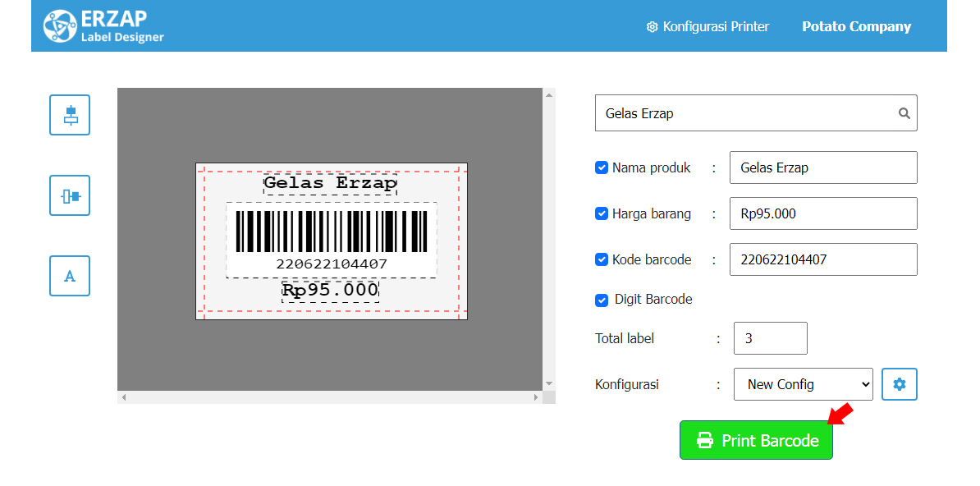Click the align horizontal center icon

point(70,195)
